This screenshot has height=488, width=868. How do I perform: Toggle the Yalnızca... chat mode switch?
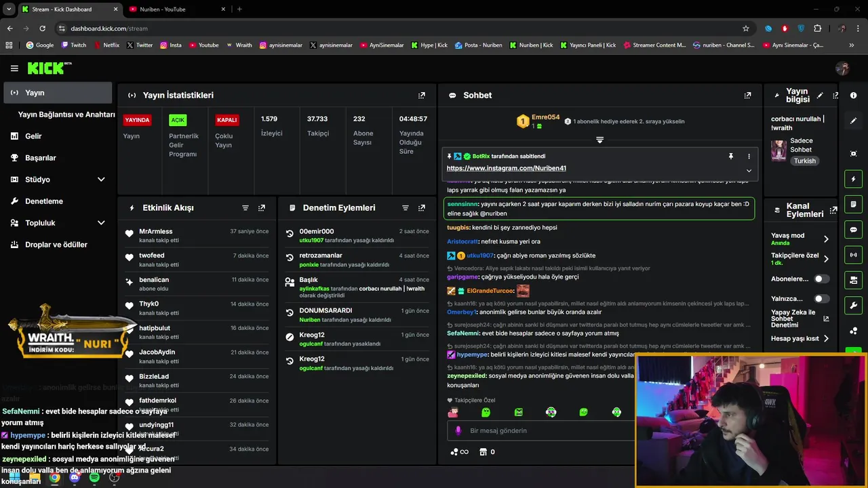821,299
